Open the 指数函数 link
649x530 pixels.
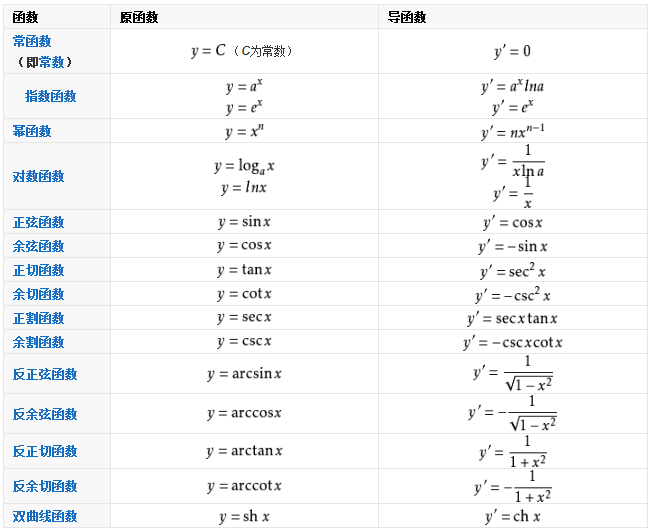point(50,96)
